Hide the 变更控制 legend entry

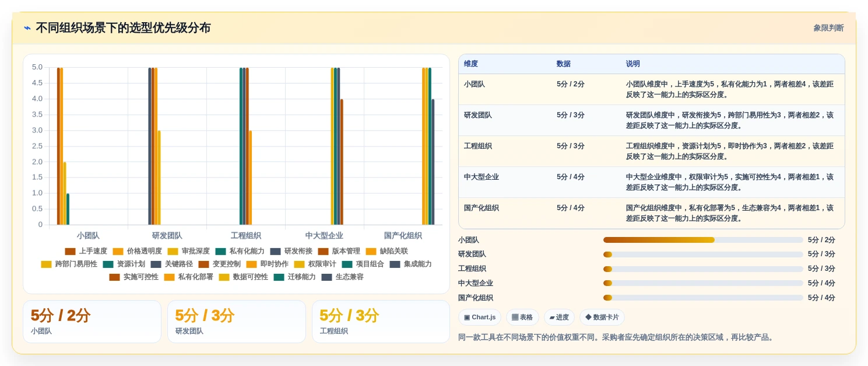coord(219,264)
